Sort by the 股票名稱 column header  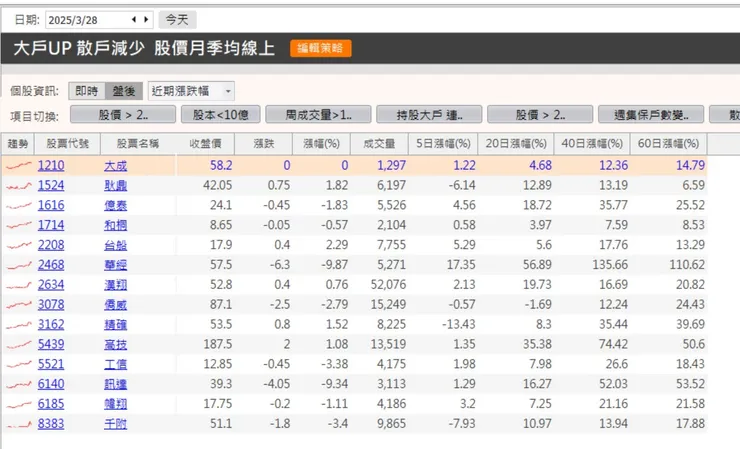tap(138, 144)
